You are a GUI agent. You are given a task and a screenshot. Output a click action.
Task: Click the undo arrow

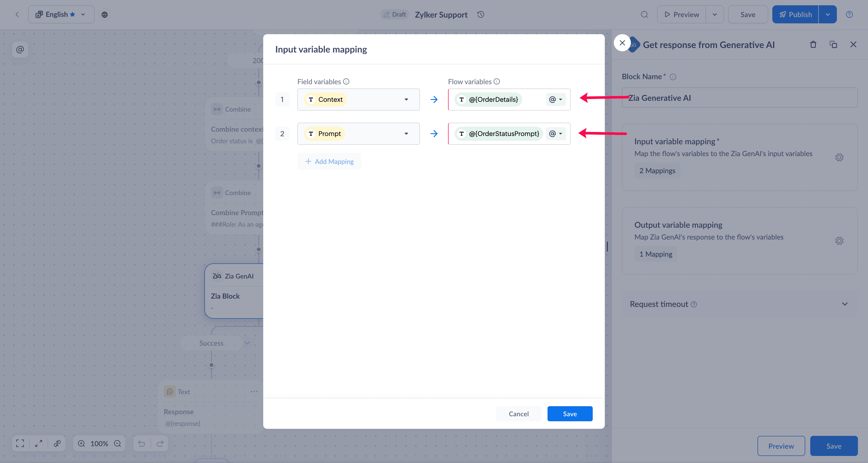141,443
